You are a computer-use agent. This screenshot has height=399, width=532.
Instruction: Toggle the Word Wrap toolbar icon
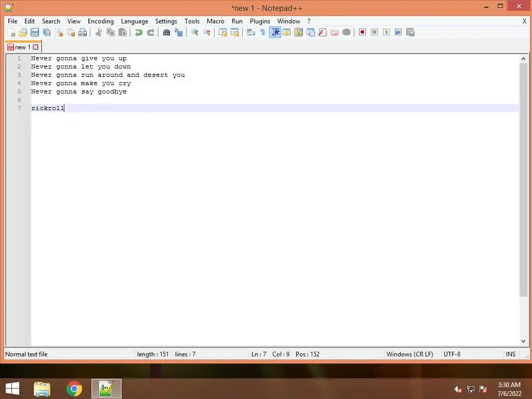[x=251, y=32]
